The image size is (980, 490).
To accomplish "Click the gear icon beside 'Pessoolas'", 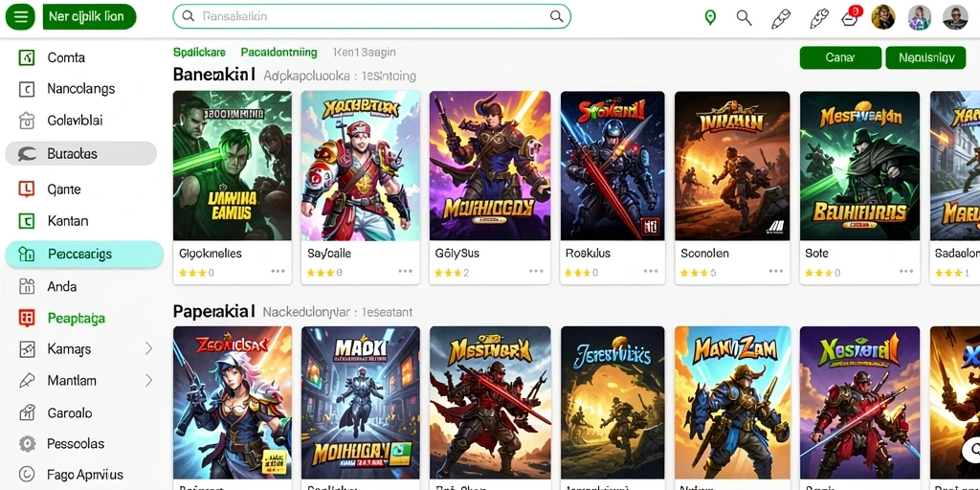I will point(26,444).
